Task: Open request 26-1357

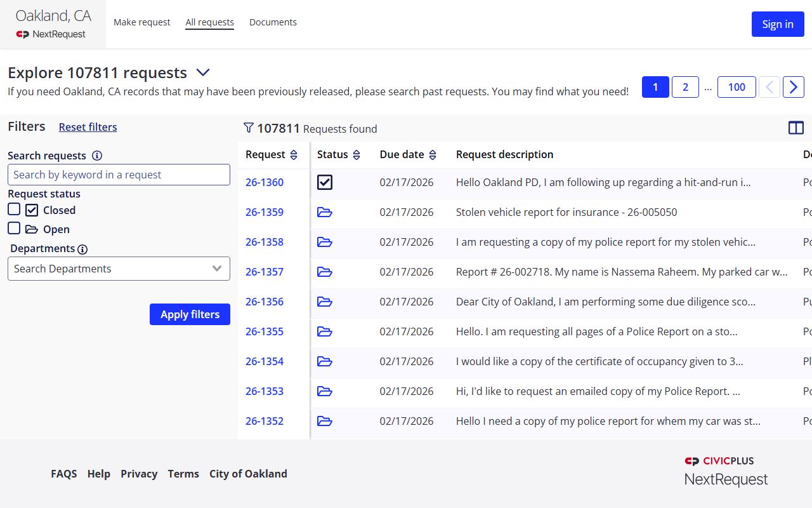Action: [x=265, y=272]
